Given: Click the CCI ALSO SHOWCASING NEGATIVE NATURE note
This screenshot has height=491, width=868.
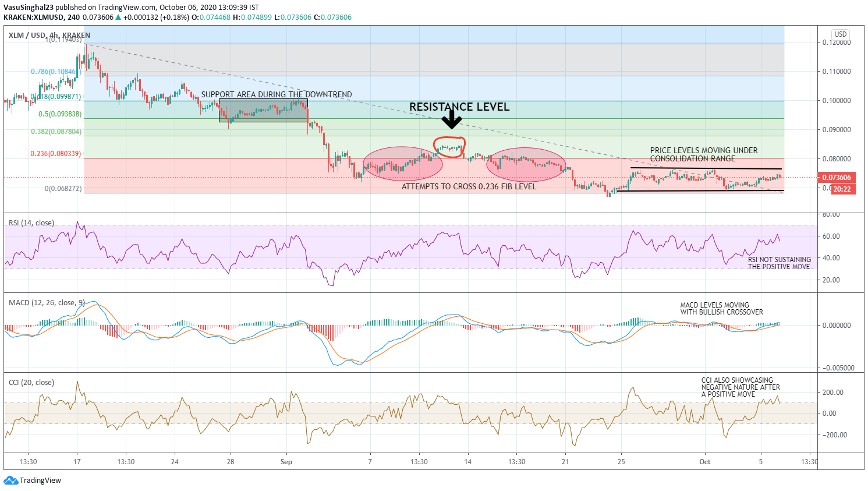Looking at the screenshot, I should click(741, 387).
